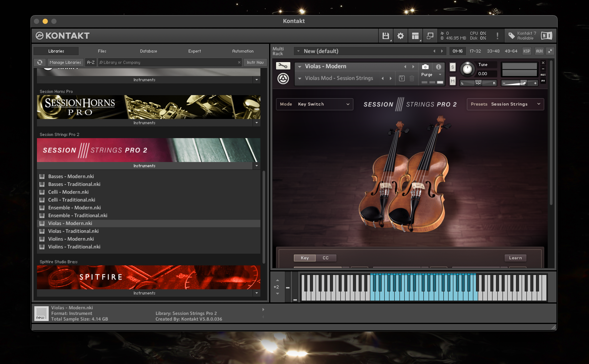Viewport: 589px width, 364px height.
Task: Click the pan L/R slider
Action: tap(478, 83)
